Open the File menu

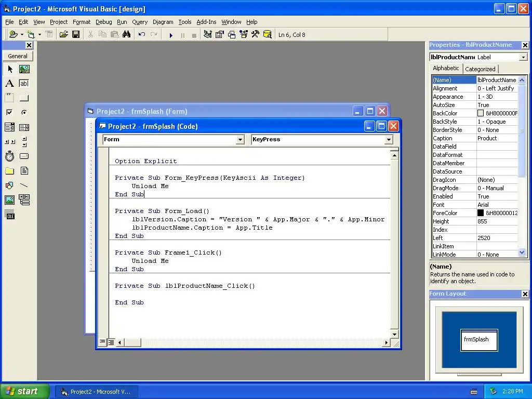pos(9,22)
